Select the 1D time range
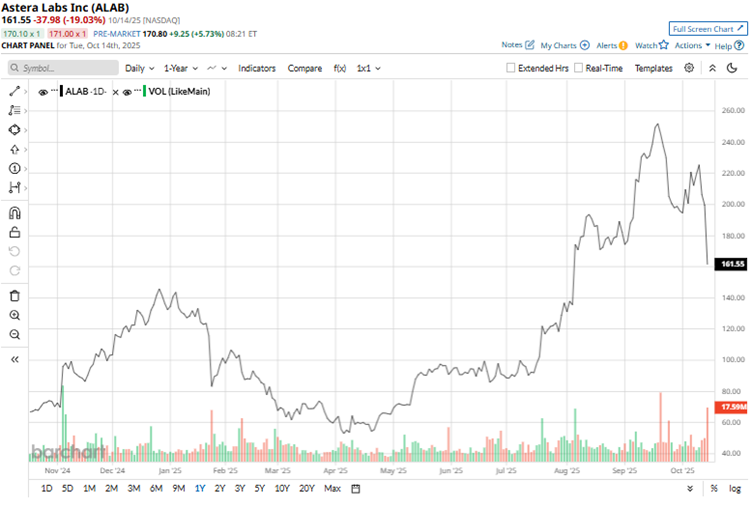The image size is (752, 507). pyautogui.click(x=47, y=488)
